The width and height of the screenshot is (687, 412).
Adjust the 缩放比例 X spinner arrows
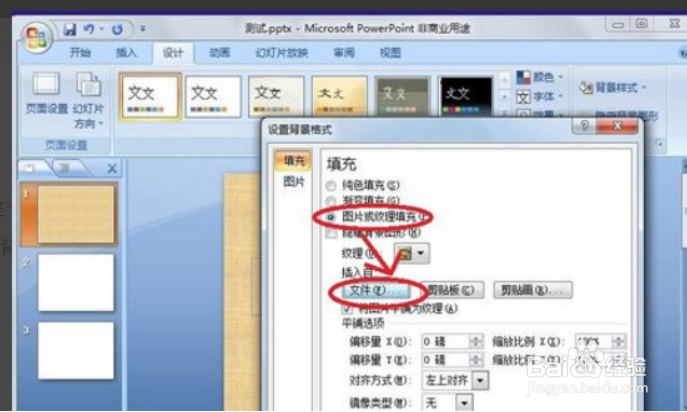click(619, 341)
